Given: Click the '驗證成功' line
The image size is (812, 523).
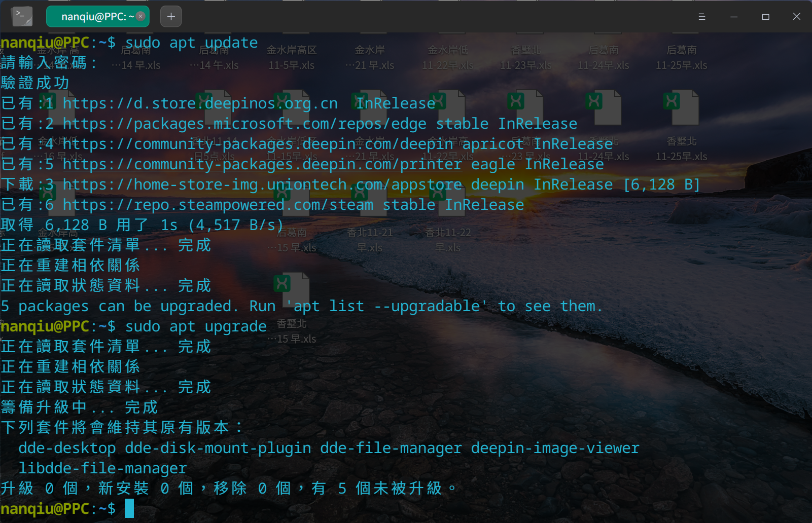Looking at the screenshot, I should [x=35, y=83].
